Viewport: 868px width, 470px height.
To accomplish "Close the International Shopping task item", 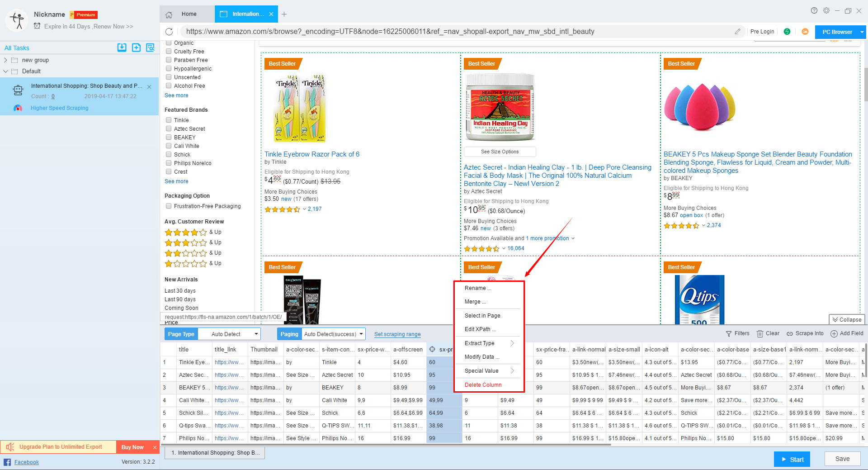I will point(149,86).
